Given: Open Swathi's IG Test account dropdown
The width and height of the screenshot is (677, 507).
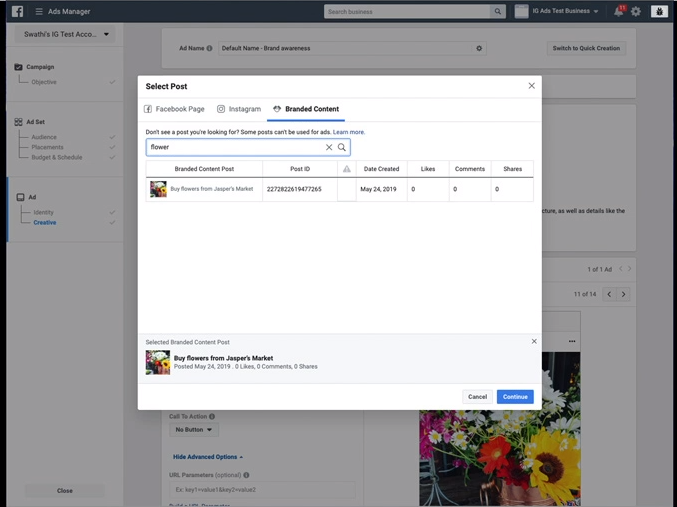Looking at the screenshot, I should (65, 34).
